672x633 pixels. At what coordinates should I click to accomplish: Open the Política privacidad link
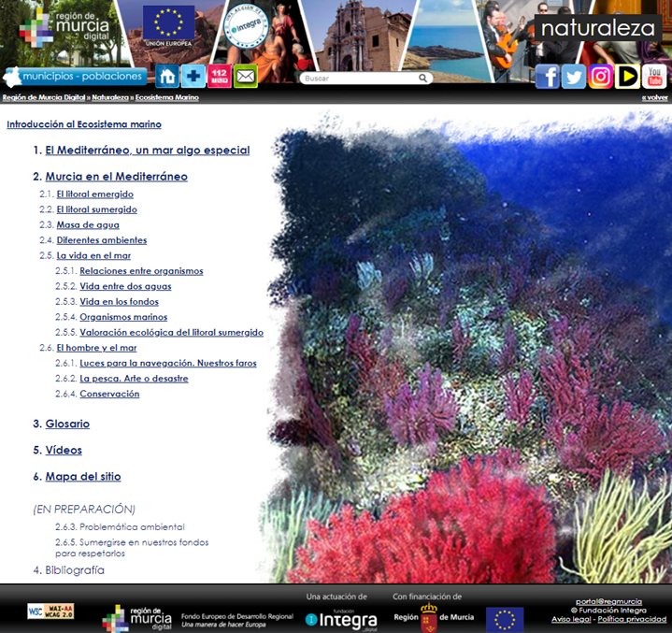click(x=632, y=619)
